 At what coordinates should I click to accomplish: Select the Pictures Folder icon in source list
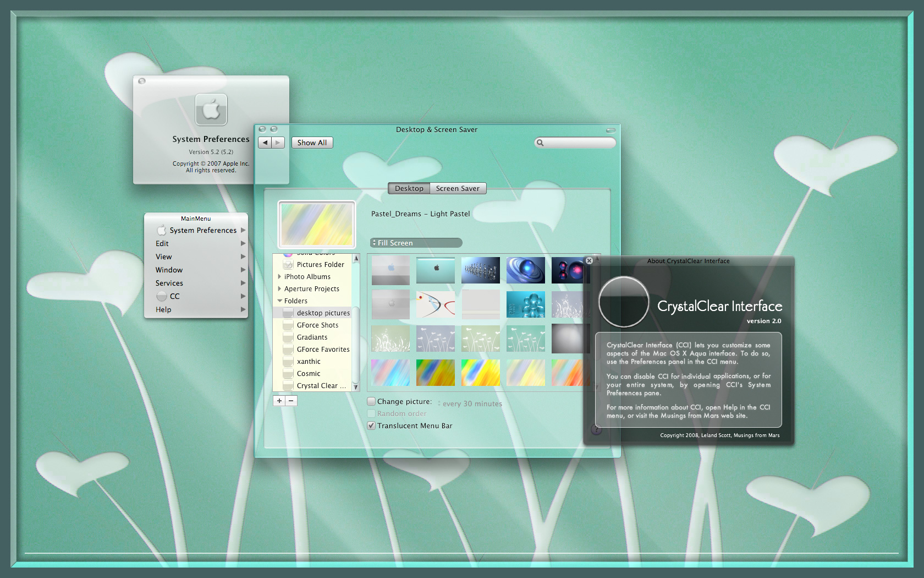click(288, 265)
